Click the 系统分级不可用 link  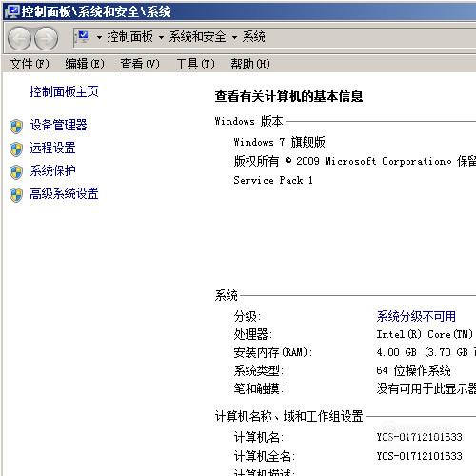[x=416, y=316]
